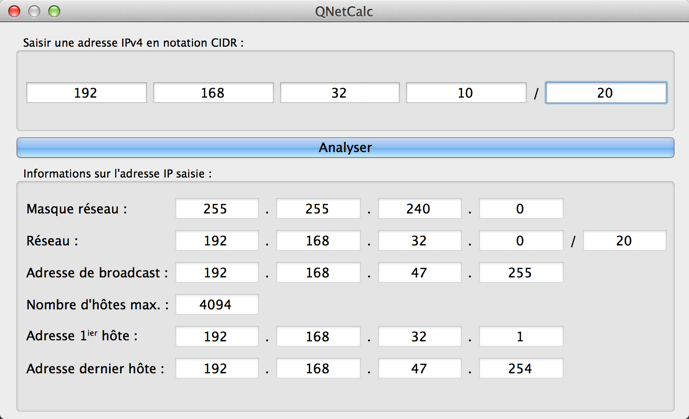This screenshot has width=689, height=419.
Task: Click the last host final octet 254
Action: [521, 368]
